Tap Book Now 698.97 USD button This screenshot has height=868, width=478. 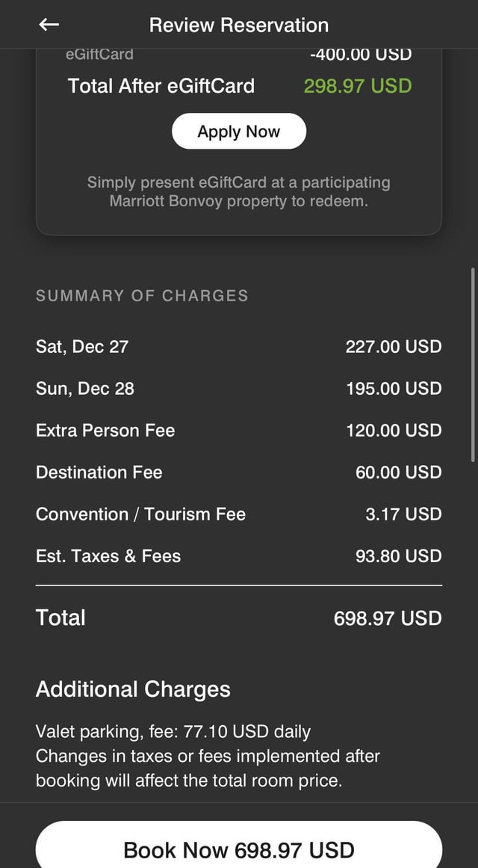pyautogui.click(x=239, y=849)
